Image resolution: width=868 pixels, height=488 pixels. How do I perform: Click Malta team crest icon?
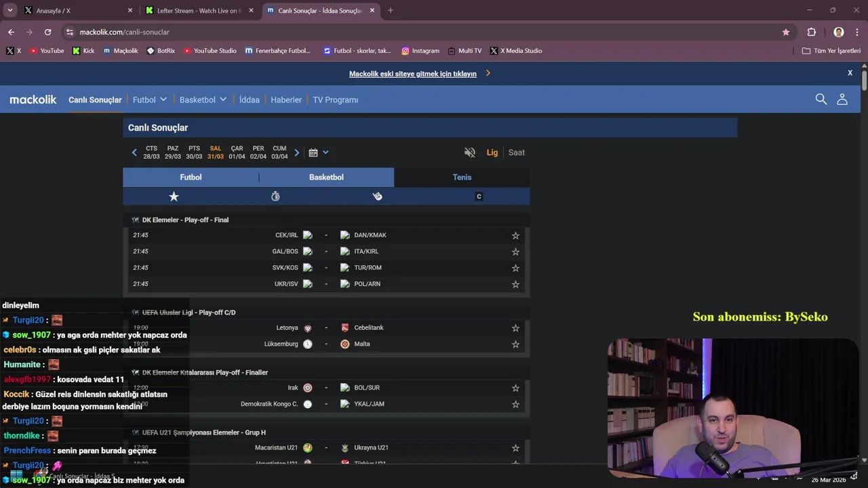point(344,344)
